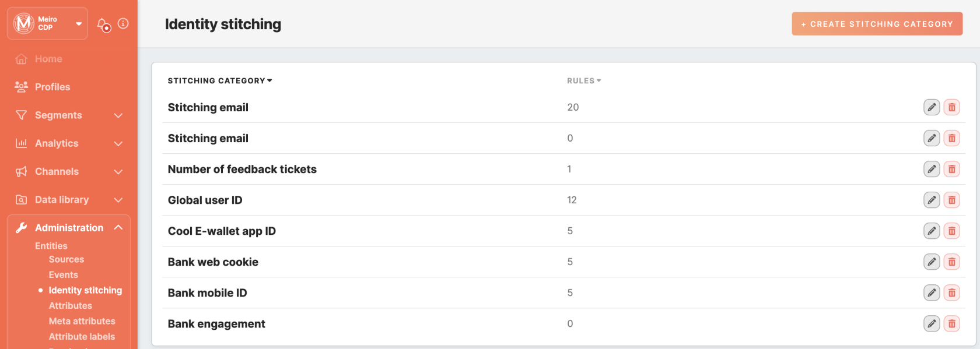Click the pencil icon for Bank mobile ID
The height and width of the screenshot is (349, 980).
click(932, 292)
